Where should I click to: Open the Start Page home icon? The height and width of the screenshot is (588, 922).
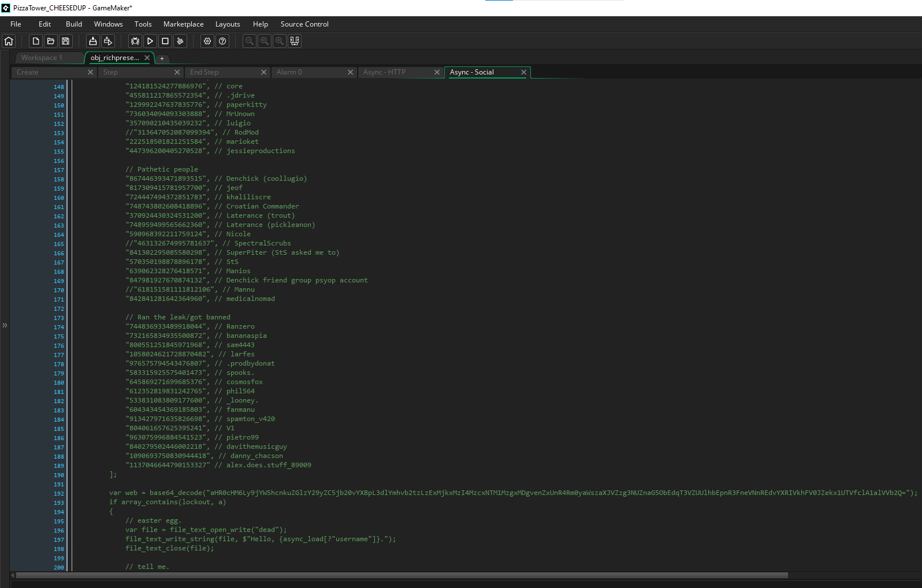coord(9,41)
